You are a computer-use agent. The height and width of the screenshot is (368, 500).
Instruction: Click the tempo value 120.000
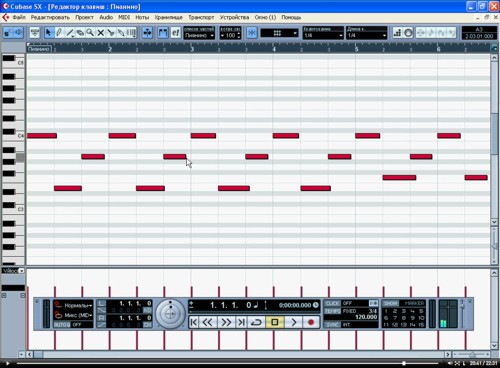(x=366, y=317)
